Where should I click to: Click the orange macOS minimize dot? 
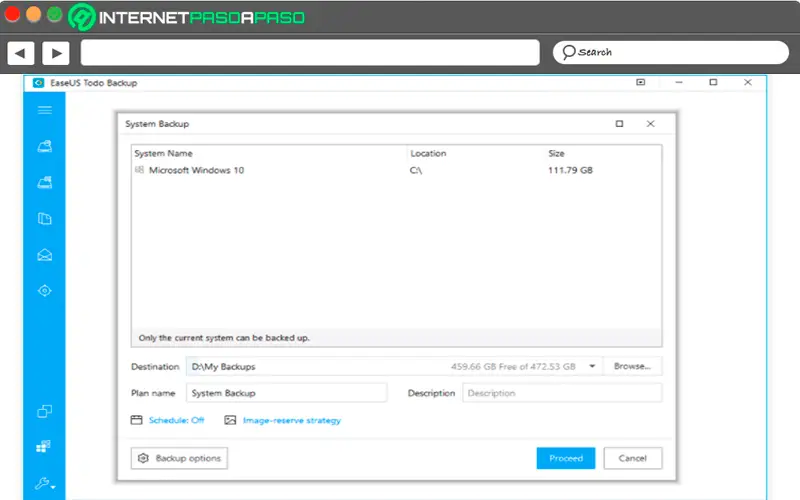click(x=33, y=14)
